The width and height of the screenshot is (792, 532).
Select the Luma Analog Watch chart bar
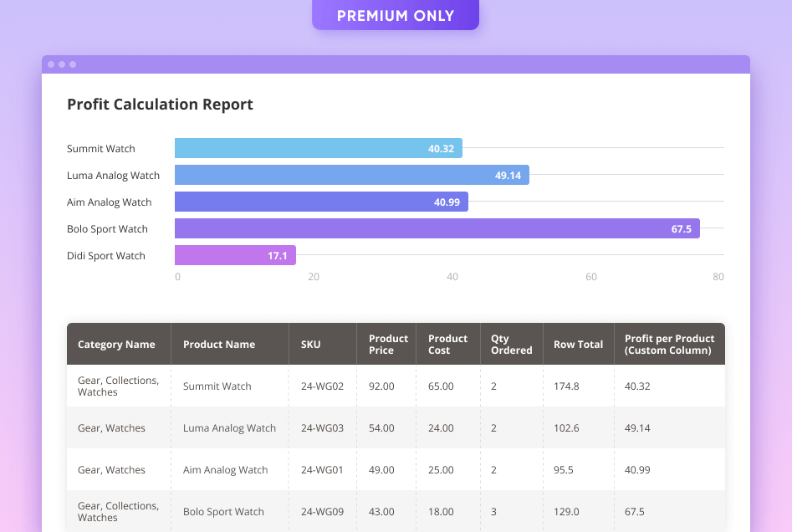tap(351, 176)
